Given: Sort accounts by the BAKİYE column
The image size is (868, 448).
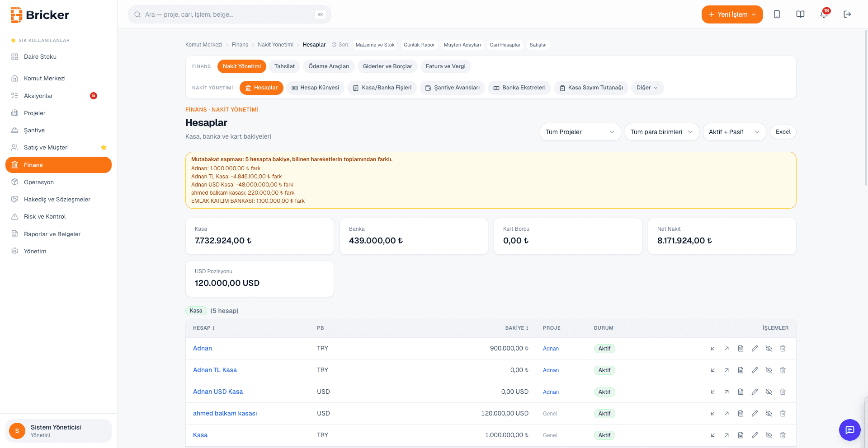Looking at the screenshot, I should tap(517, 328).
